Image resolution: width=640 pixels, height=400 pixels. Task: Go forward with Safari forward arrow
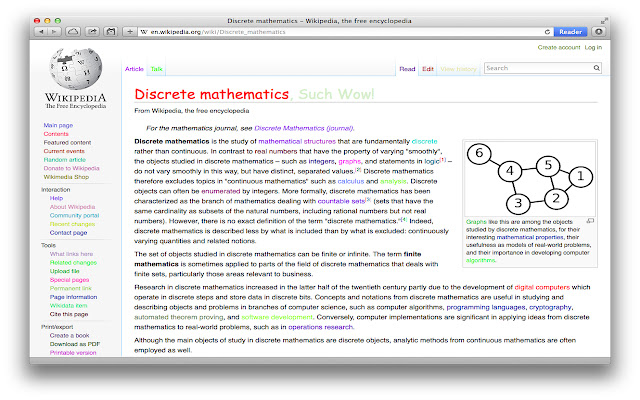coord(54,31)
